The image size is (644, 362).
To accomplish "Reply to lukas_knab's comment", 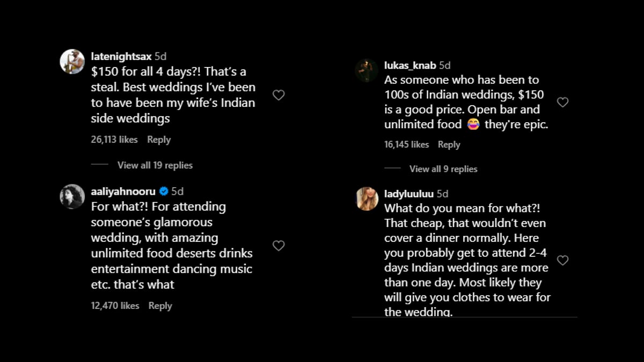I will coord(449,144).
